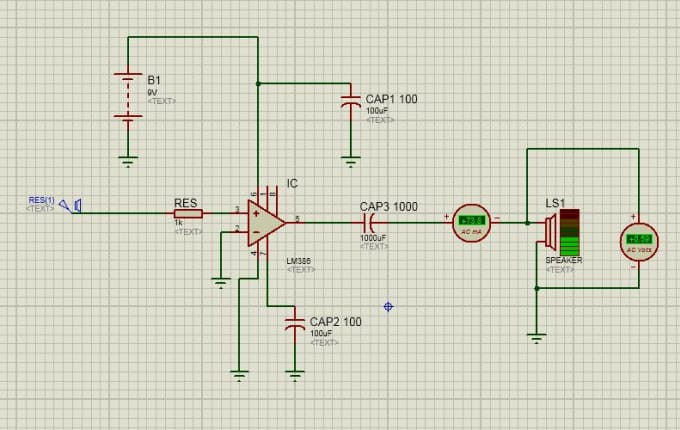Click the LM386 op-amp triangle symbol
680x430 pixels.
[266, 223]
